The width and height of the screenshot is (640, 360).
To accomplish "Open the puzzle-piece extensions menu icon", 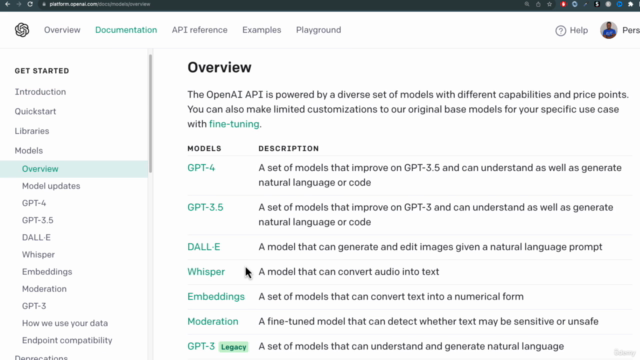I will pos(631,4).
